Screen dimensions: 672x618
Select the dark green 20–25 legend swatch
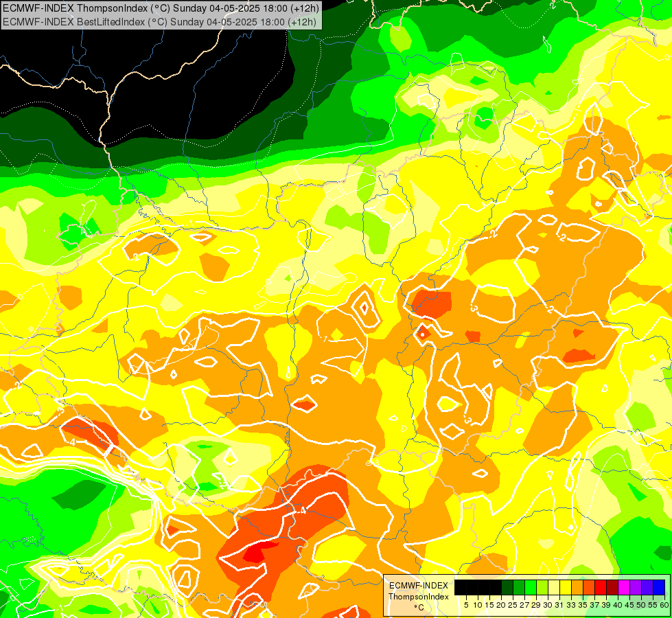pyautogui.click(x=507, y=587)
